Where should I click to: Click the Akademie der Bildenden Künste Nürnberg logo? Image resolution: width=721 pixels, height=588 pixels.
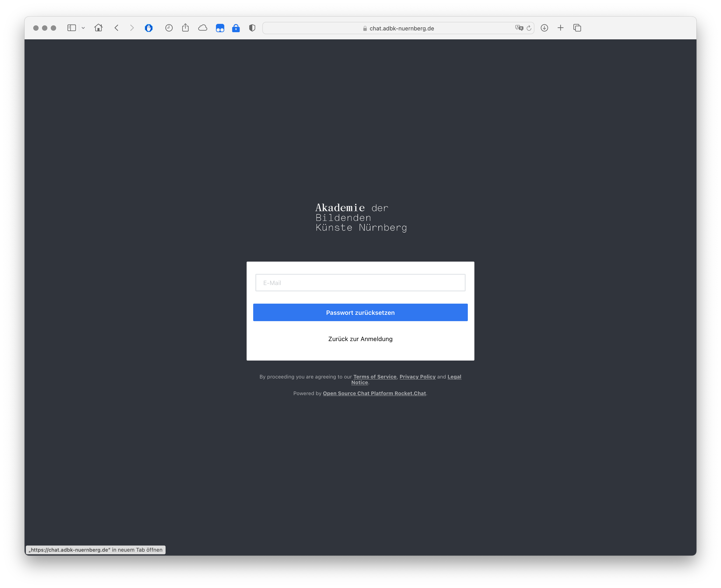click(x=361, y=217)
